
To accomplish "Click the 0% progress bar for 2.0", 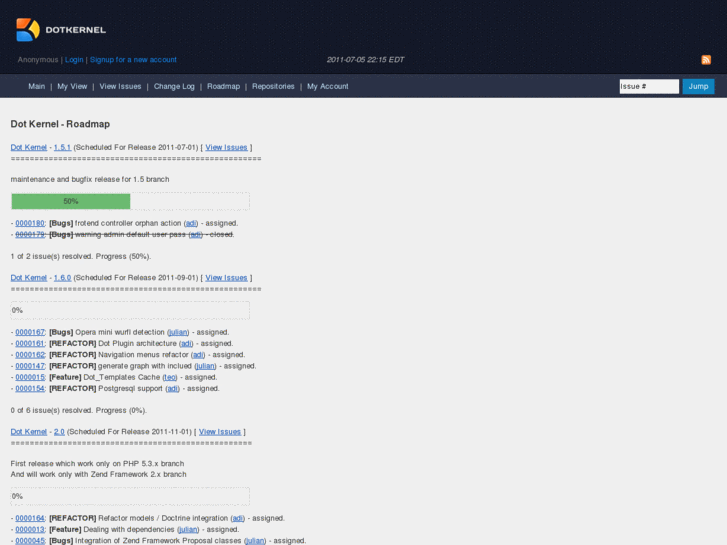I will coord(130,496).
